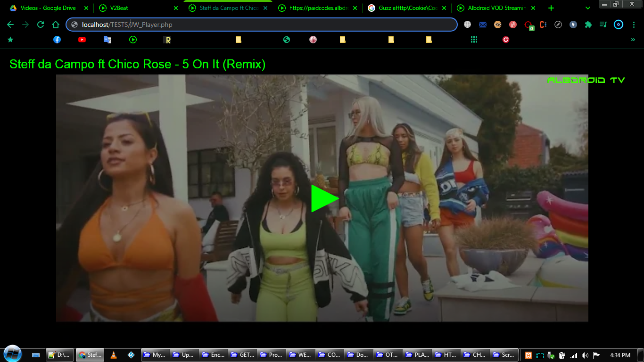The image size is (644, 362).
Task: Open a new browser tab
Action: pos(551,8)
